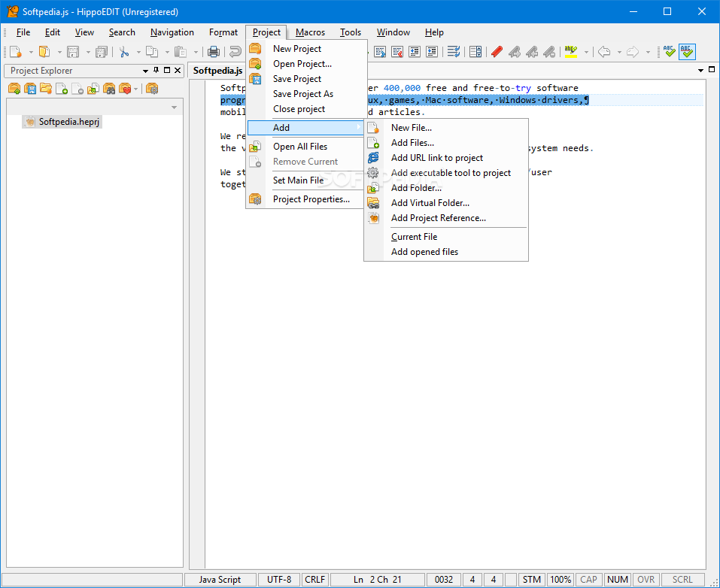Click the favorites heart project icon
This screenshot has height=588, width=720.
tap(125, 89)
